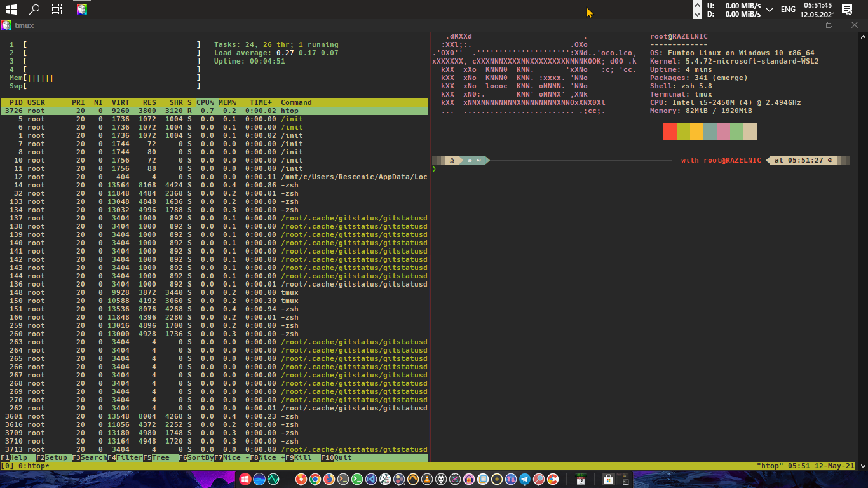The image size is (868, 488).
Task: Select process PID 150 tmux
Action: 214,301
